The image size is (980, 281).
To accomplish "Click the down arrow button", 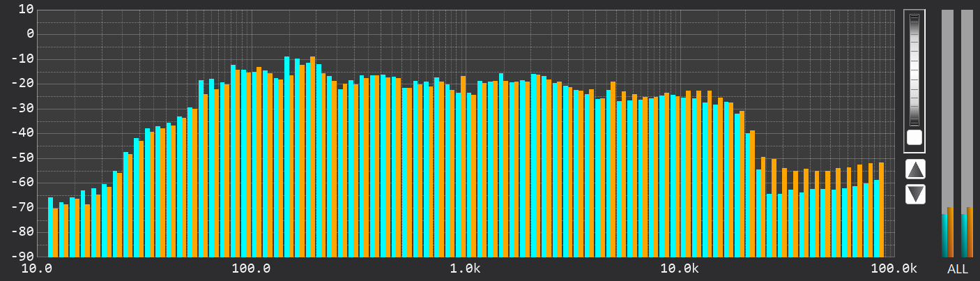I will 915,194.
